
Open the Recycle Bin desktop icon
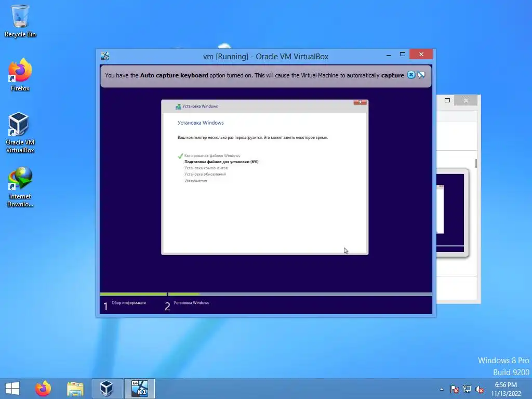click(x=20, y=21)
